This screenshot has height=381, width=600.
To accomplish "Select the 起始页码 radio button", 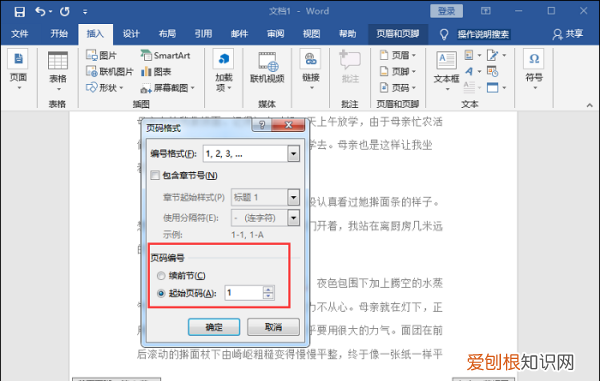I will pyautogui.click(x=161, y=293).
